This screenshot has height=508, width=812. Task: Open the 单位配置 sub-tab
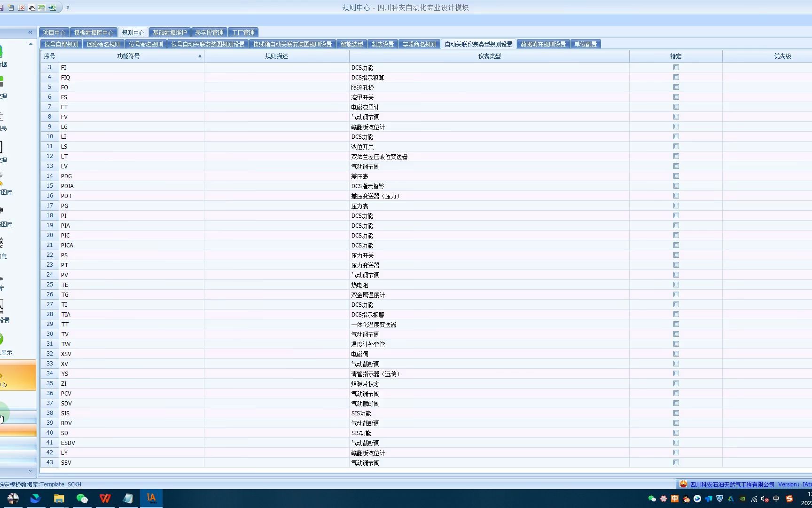pos(586,44)
